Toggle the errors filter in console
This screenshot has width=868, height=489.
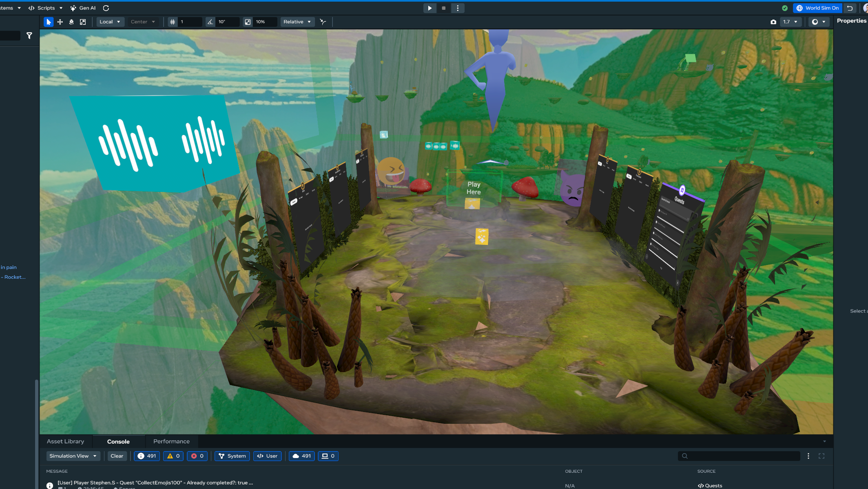coord(197,456)
